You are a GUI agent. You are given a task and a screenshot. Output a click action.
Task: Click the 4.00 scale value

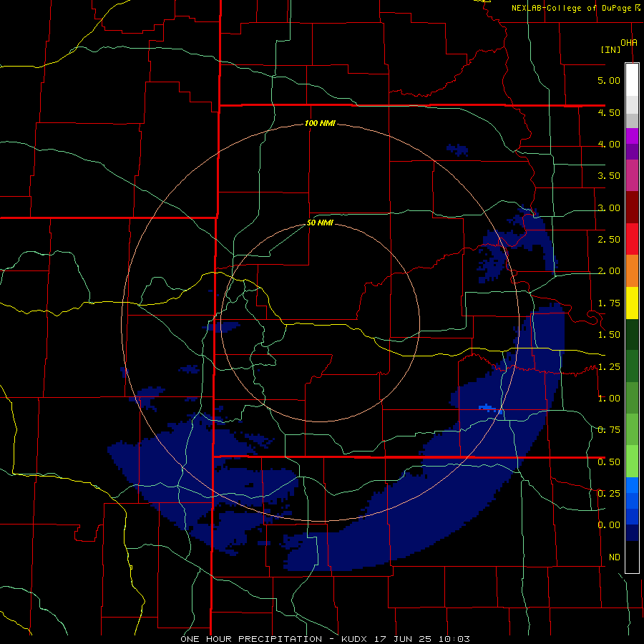609,144
